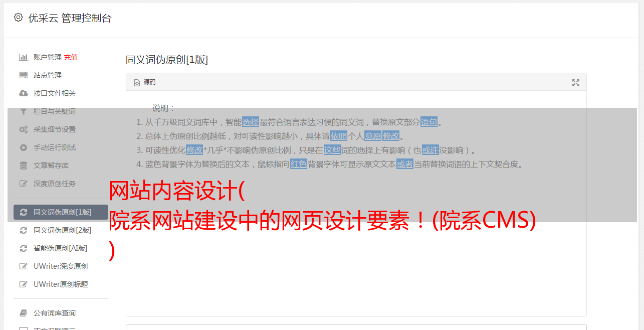The height and width of the screenshot is (330, 644).
Task: Click the cloud upload icon for 接口文件相关
Action: point(23,93)
